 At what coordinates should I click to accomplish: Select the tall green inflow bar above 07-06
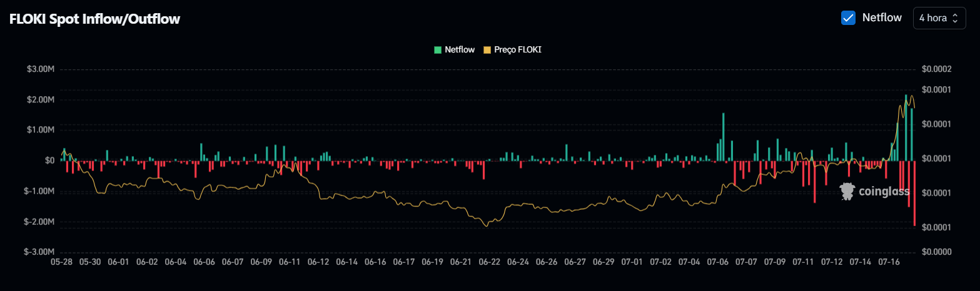pos(724,137)
